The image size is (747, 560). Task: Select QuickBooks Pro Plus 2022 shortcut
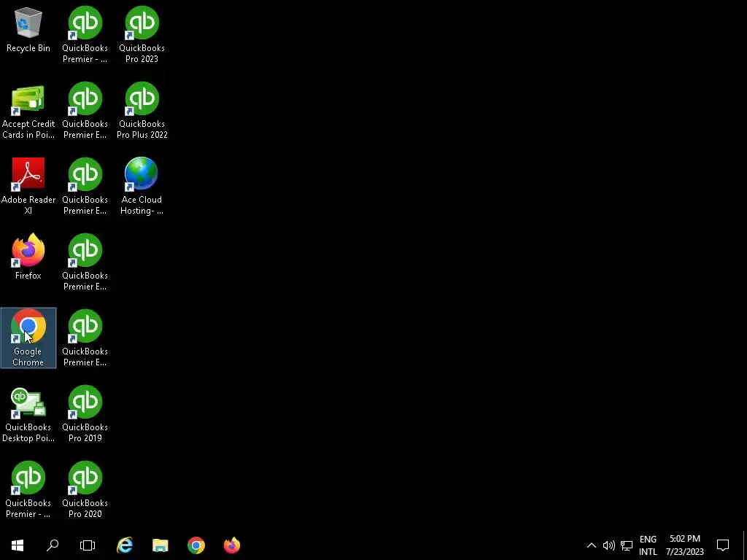coord(142,111)
